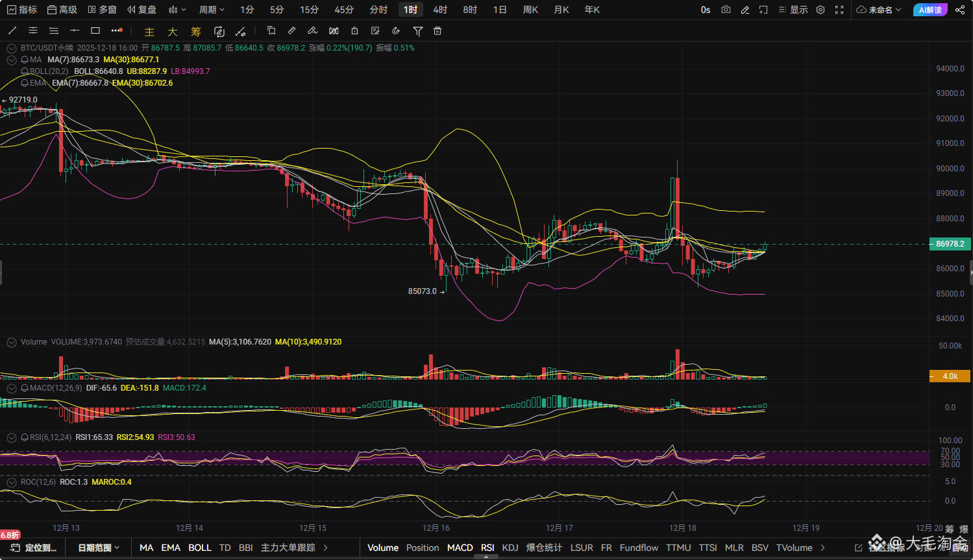Open the 未命名 layout dropdown

tap(879, 10)
